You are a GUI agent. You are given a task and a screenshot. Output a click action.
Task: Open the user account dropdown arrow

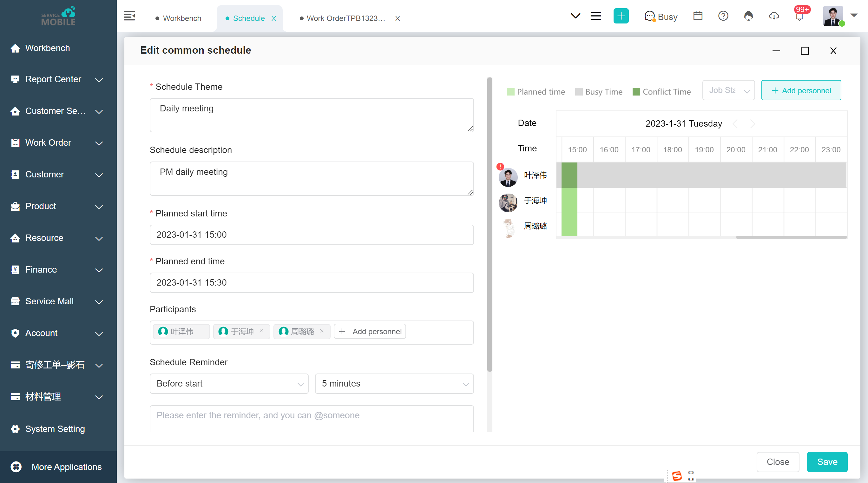pyautogui.click(x=854, y=16)
